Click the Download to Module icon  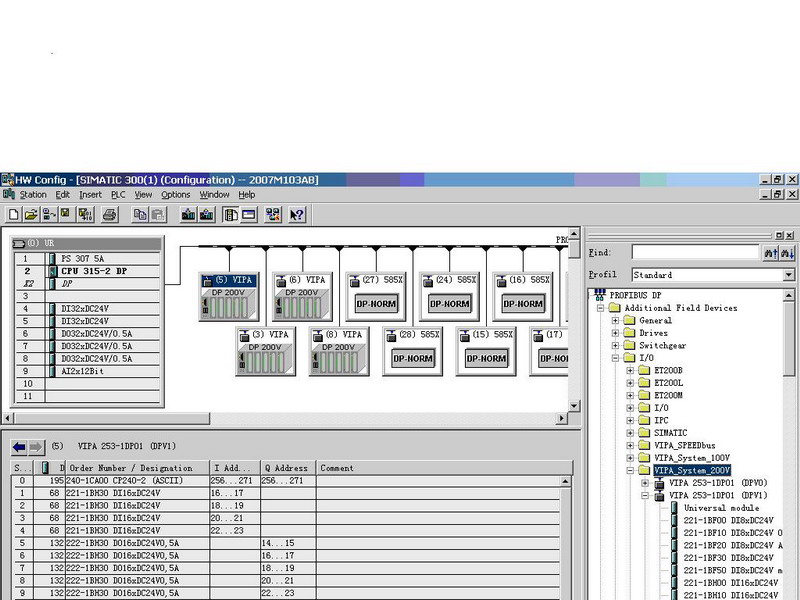188,215
